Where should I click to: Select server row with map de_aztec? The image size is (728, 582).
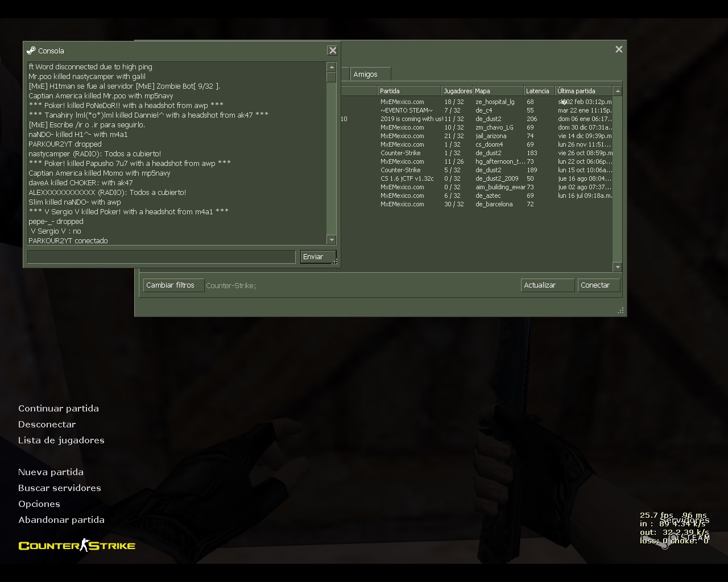point(477,196)
